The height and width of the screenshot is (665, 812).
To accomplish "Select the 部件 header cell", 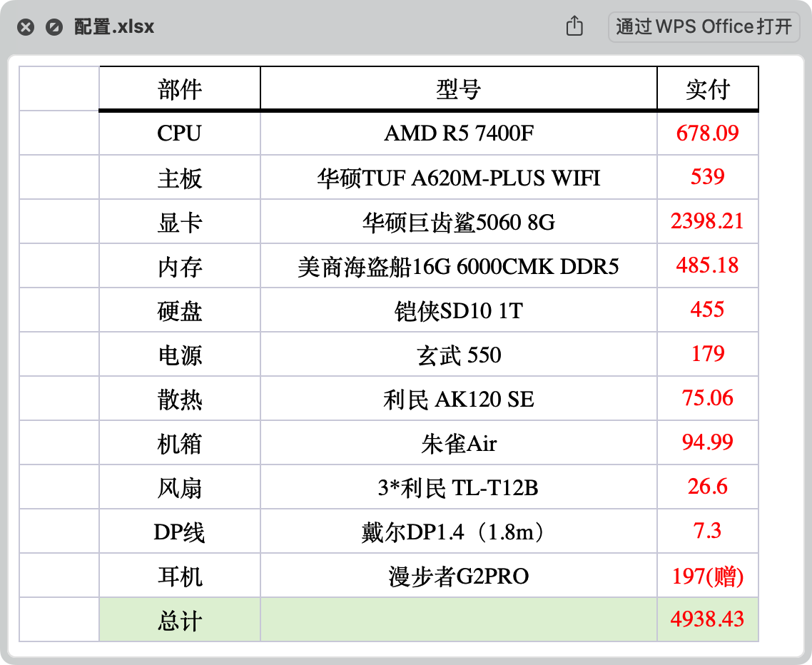I will 180,88.
